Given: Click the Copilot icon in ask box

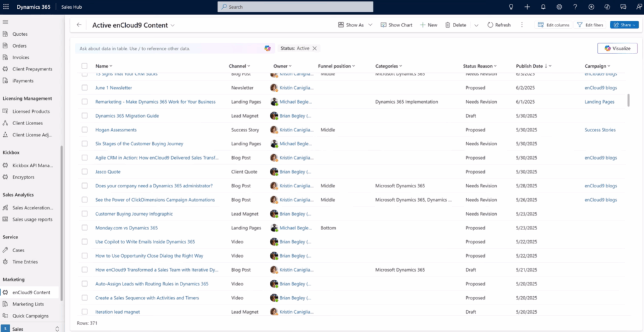Looking at the screenshot, I should [267, 48].
